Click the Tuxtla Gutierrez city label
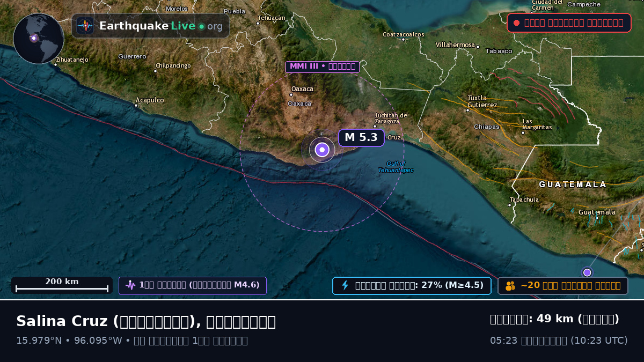The height and width of the screenshot is (362, 644). [482, 101]
